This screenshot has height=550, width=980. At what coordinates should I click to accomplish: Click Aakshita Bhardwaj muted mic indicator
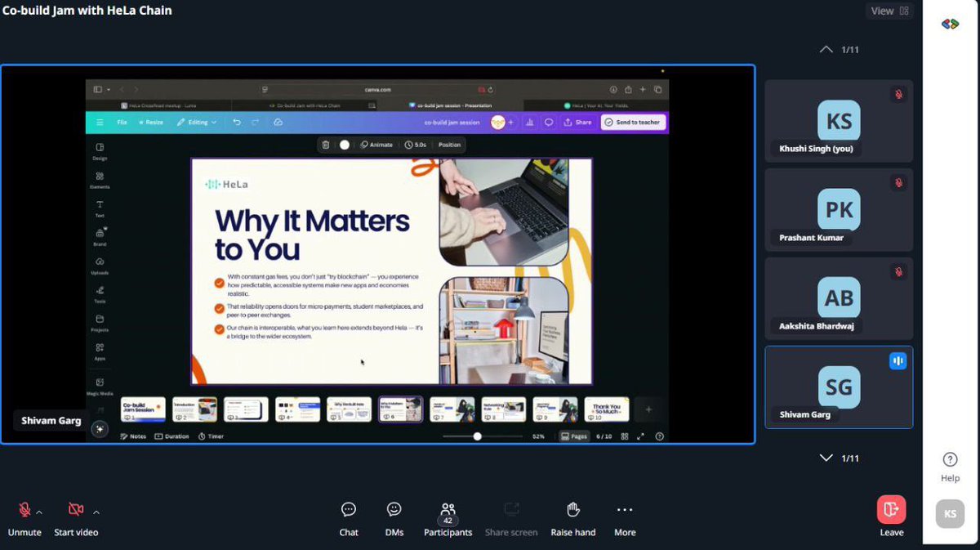pos(898,271)
